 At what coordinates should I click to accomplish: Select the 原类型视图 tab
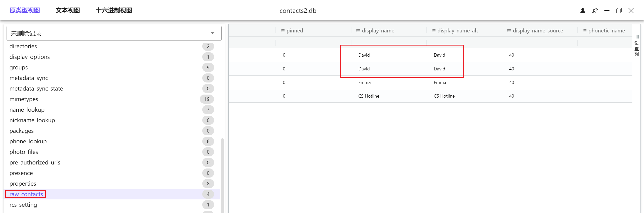point(25,10)
